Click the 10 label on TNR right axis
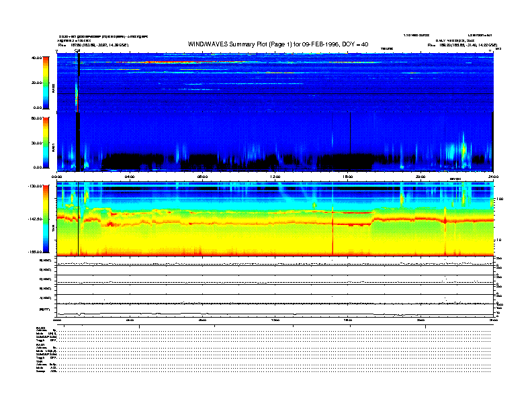532x411 pixels. [x=499, y=240]
